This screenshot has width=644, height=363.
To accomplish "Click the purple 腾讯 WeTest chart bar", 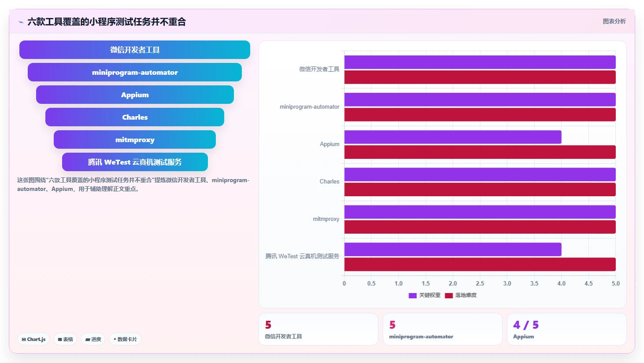I will (453, 249).
